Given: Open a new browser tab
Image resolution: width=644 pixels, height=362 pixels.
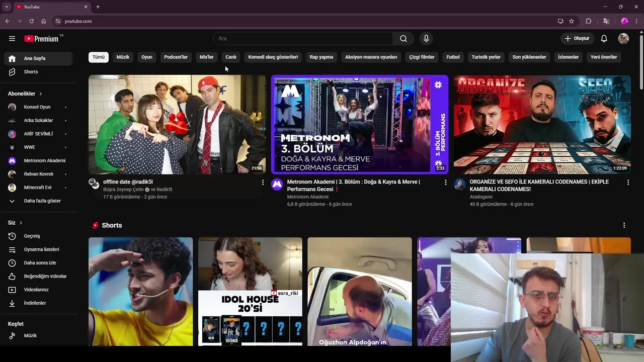Looking at the screenshot, I should (98, 7).
